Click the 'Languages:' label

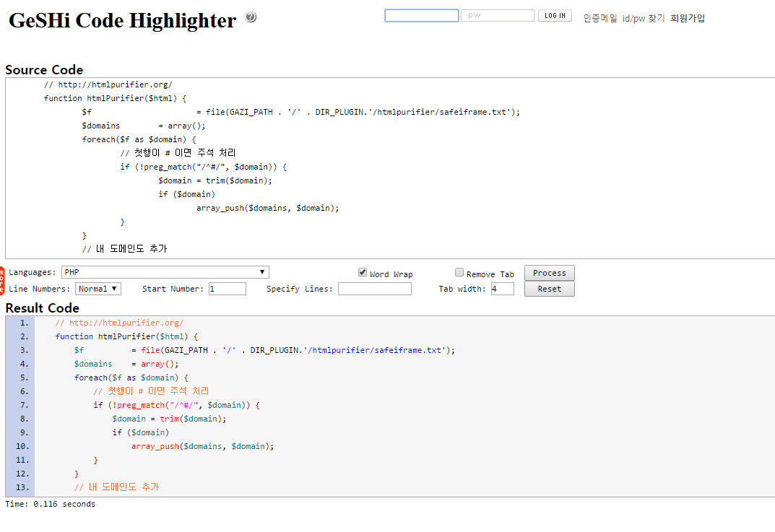coord(32,272)
